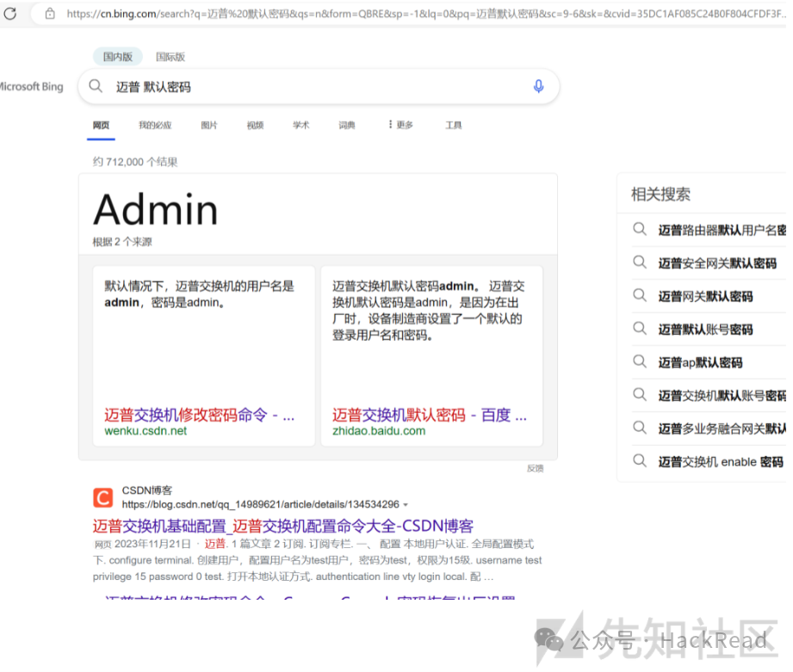The width and height of the screenshot is (793, 672).
Task: Click the 根据 2 个来源 text
Action: [x=122, y=242]
